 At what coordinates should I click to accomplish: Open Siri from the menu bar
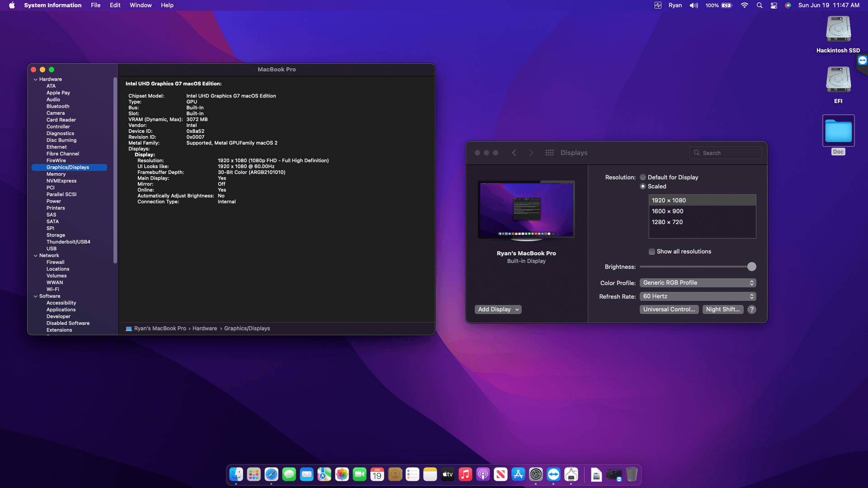tap(788, 5)
